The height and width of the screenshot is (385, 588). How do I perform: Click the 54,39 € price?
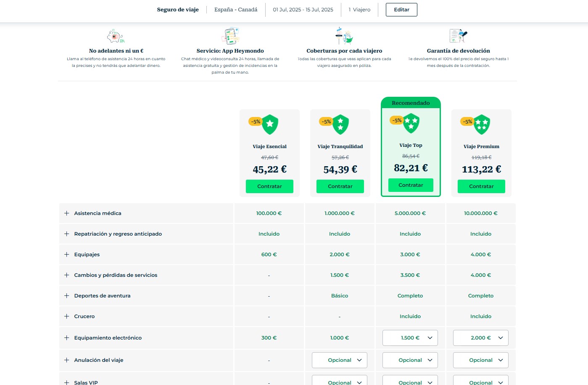click(340, 170)
